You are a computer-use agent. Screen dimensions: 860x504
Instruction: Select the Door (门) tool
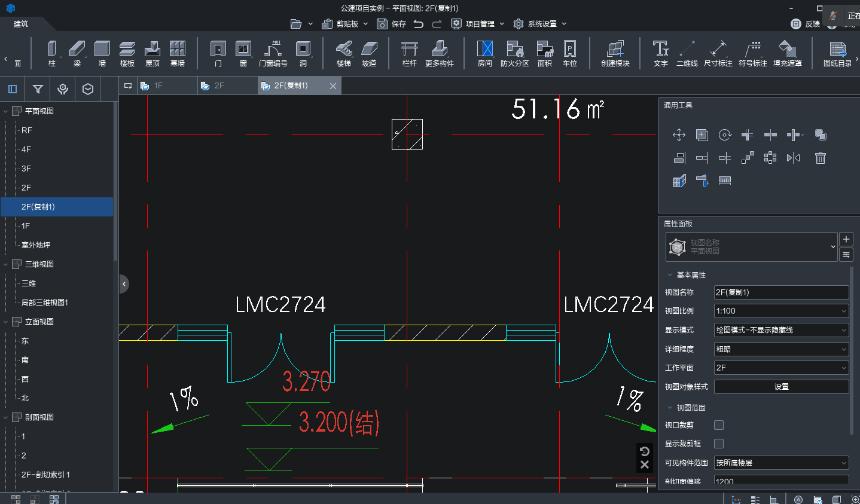[x=218, y=53]
